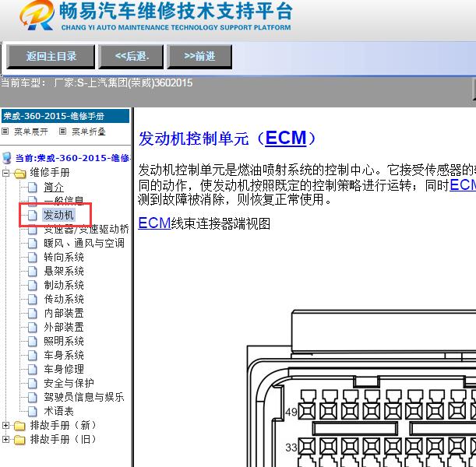Click the computer icon beside 当前:荣威-360-2015
This screenshot has height=467, width=476.
tap(6, 158)
